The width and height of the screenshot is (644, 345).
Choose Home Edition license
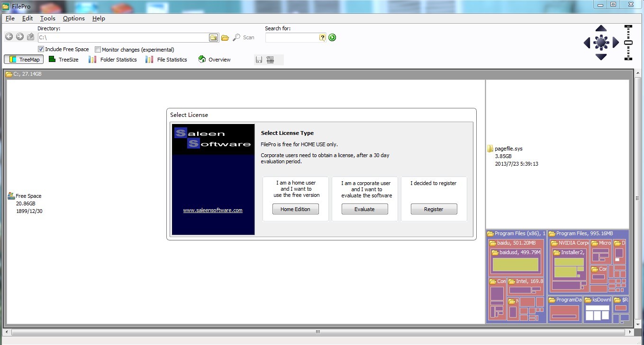296,209
